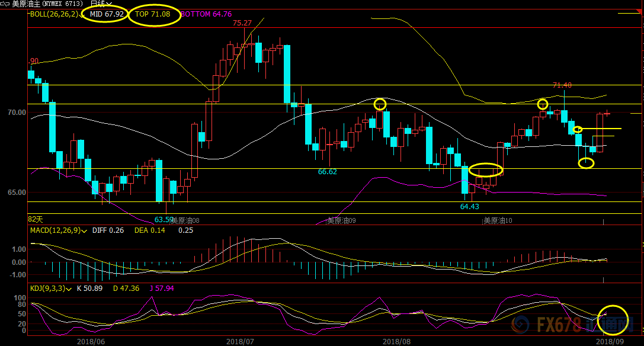Click the 63.59 low price marker
Viewport: 644px width, 346px height.
coord(164,219)
